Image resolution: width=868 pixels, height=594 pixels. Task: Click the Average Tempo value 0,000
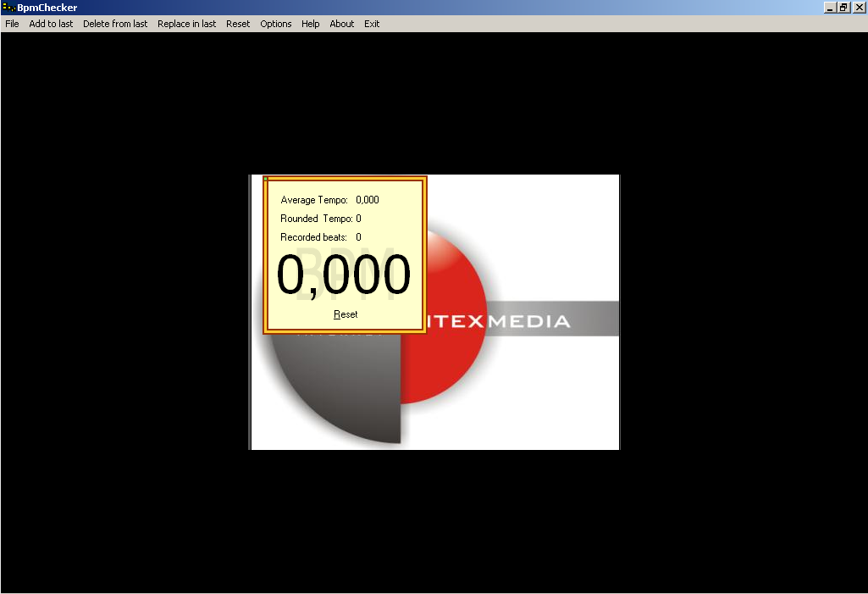[368, 200]
